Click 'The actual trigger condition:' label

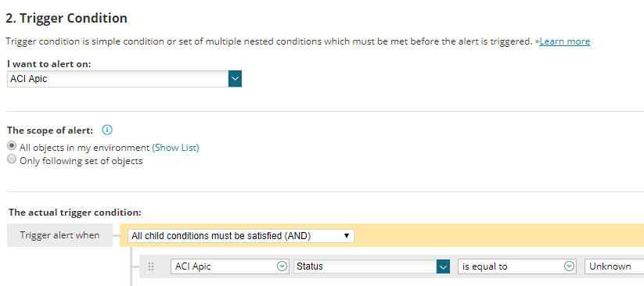coord(75,213)
